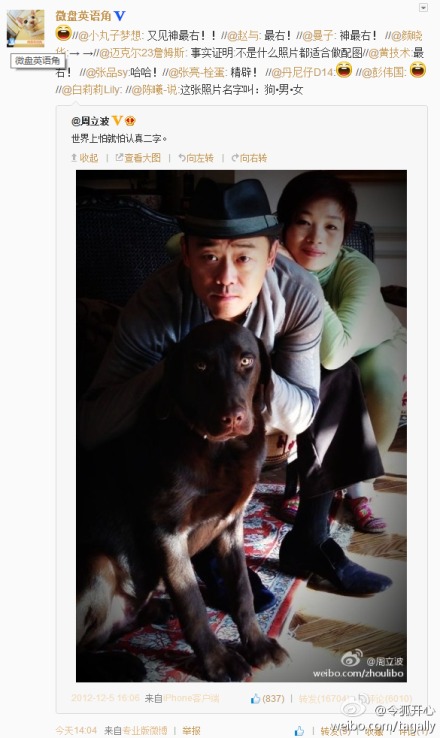Screen dimensions: 440x738
Task: Click the blue V verified badge beside 微盘英语角
Action: pos(120,16)
